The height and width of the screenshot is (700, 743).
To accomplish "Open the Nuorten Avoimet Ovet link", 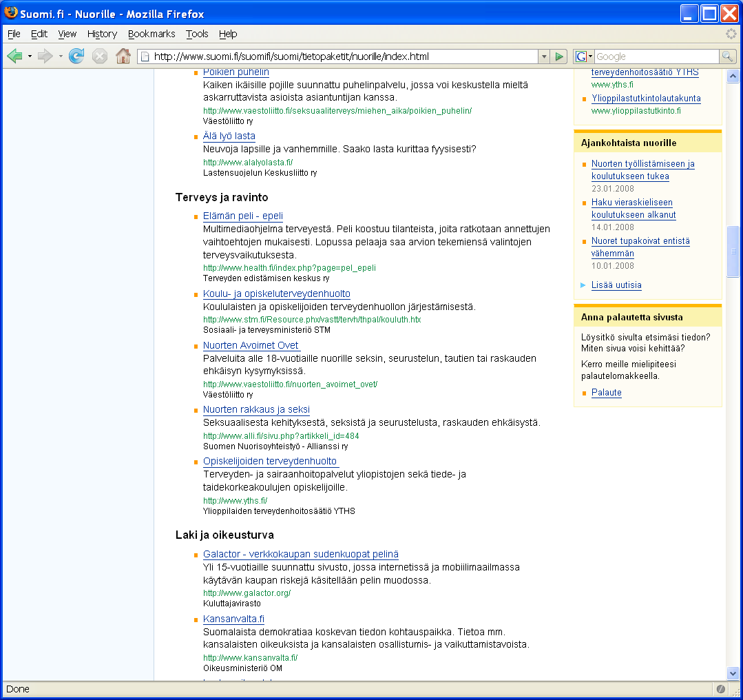I will pyautogui.click(x=251, y=345).
